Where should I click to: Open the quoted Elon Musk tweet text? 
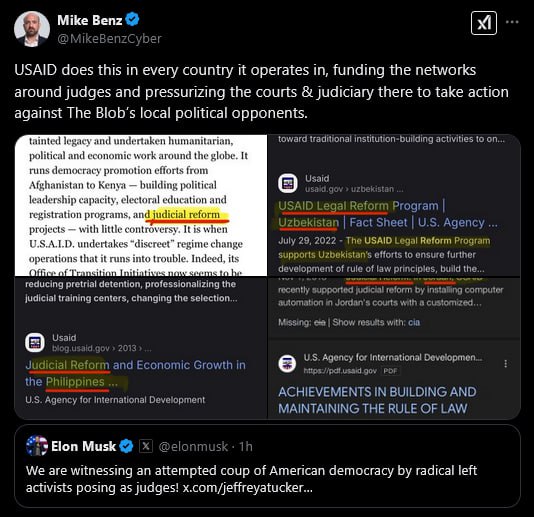251,479
